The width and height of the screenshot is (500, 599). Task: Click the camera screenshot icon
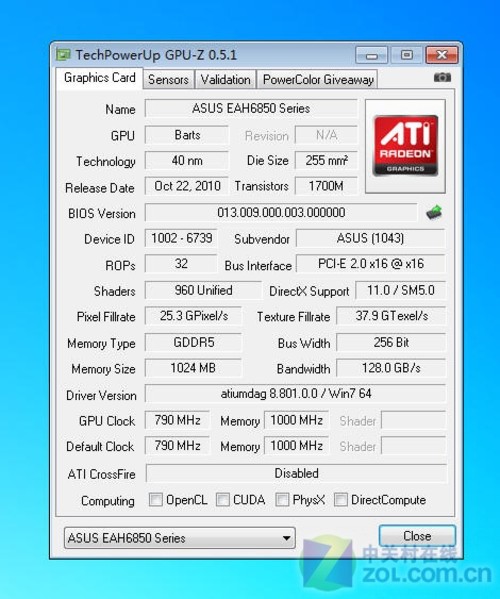click(x=442, y=78)
